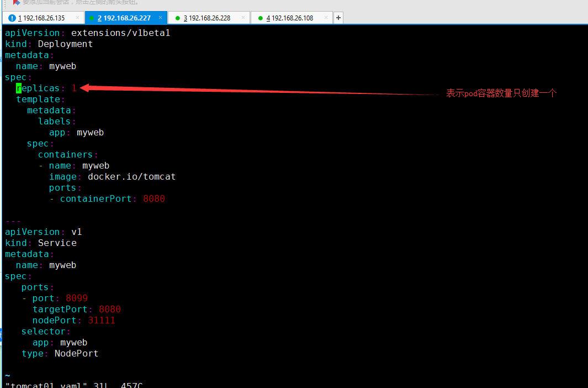Close the 192.168.26.135 session tab
Viewport: 588px width, 388px height.
[x=77, y=18]
